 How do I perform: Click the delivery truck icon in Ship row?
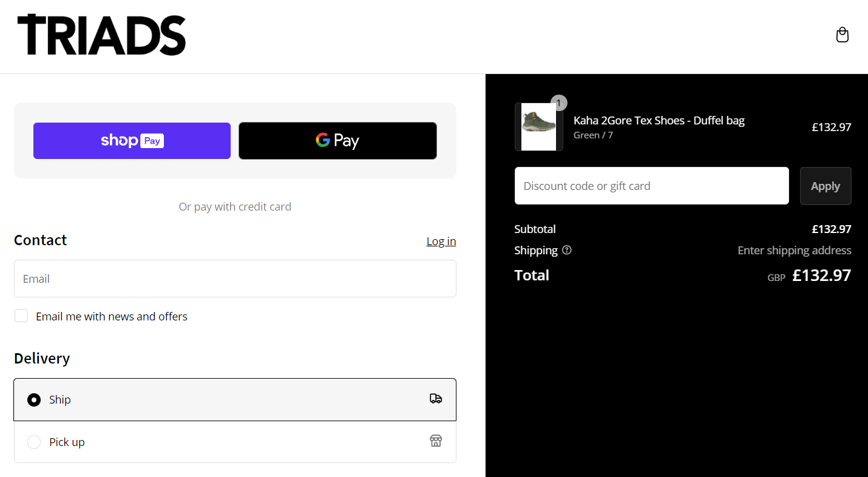point(435,399)
